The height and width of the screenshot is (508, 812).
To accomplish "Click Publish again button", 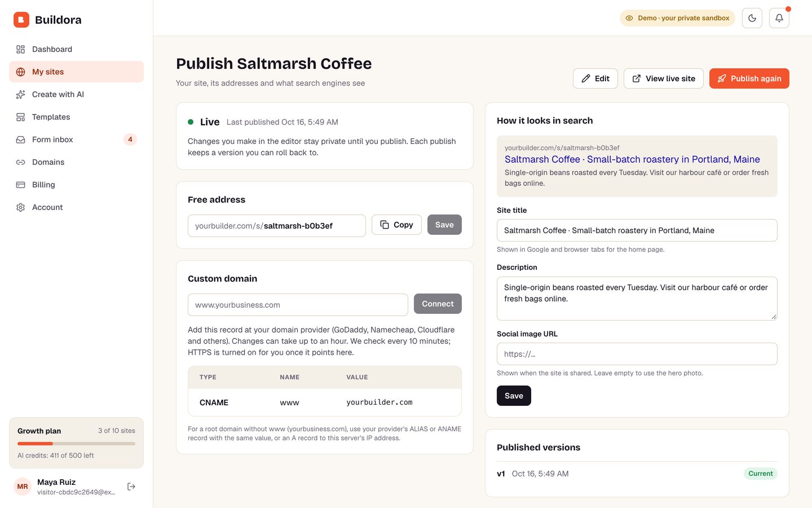I will tap(749, 78).
